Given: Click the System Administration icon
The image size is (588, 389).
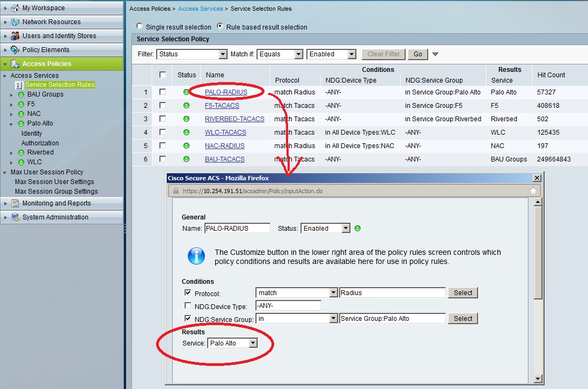Looking at the screenshot, I should pyautogui.click(x=15, y=217).
